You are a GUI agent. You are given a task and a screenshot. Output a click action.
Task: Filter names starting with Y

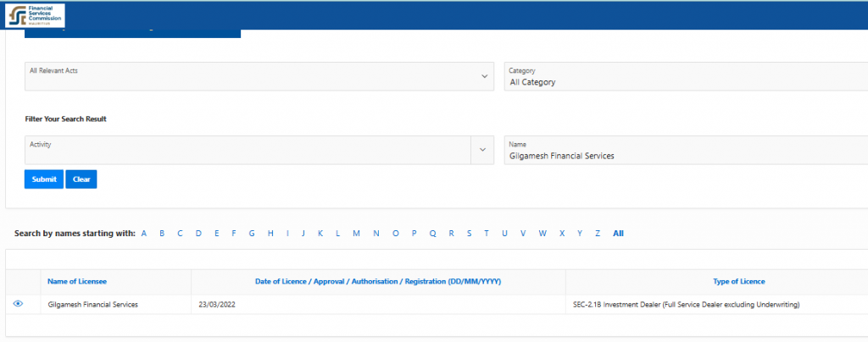pos(580,233)
